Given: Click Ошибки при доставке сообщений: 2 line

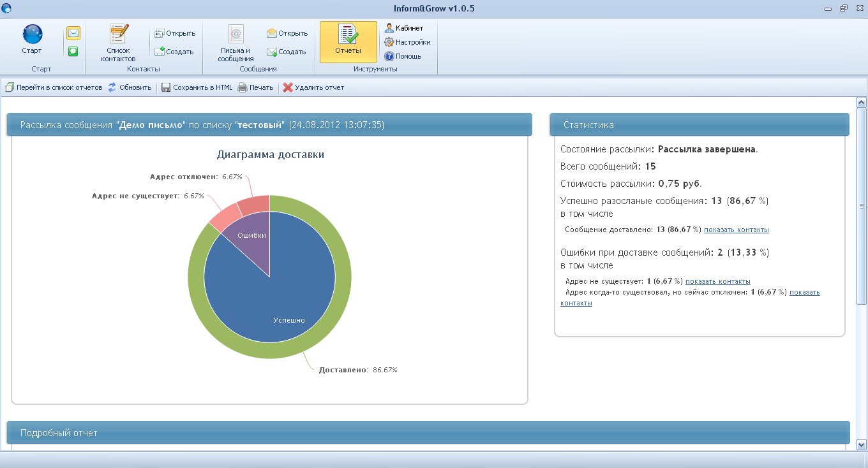Looking at the screenshot, I should tap(664, 252).
